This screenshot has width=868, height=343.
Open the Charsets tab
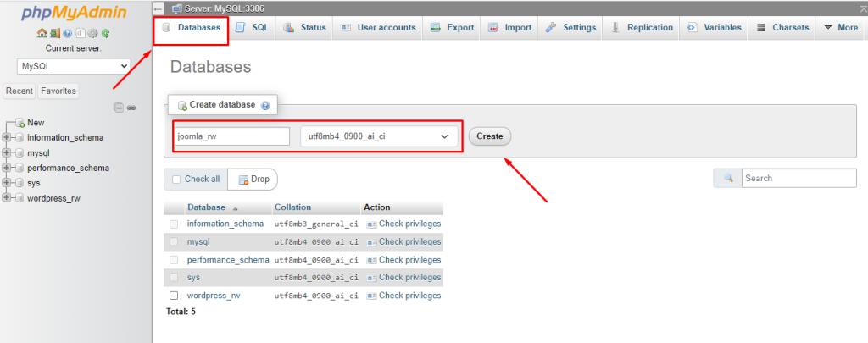[782, 28]
